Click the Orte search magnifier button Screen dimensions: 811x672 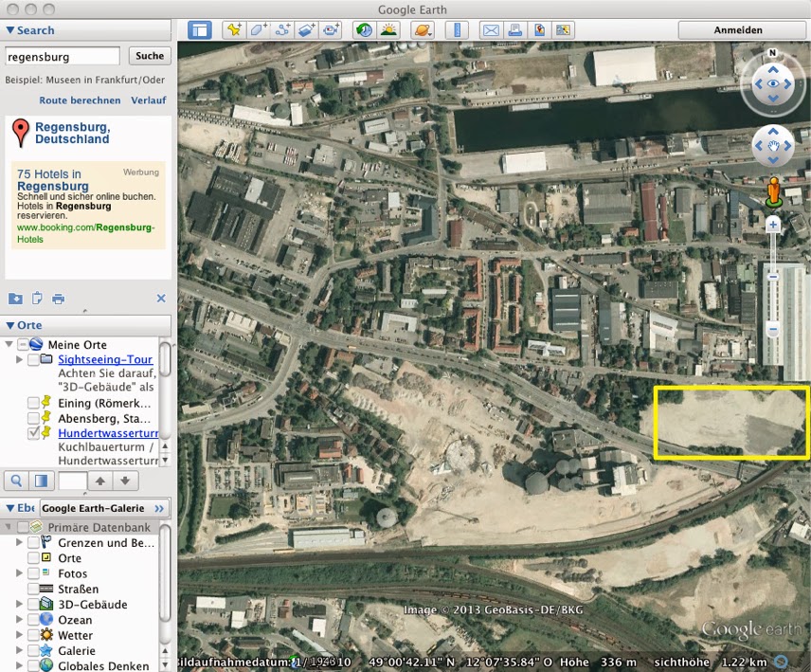tap(16, 481)
